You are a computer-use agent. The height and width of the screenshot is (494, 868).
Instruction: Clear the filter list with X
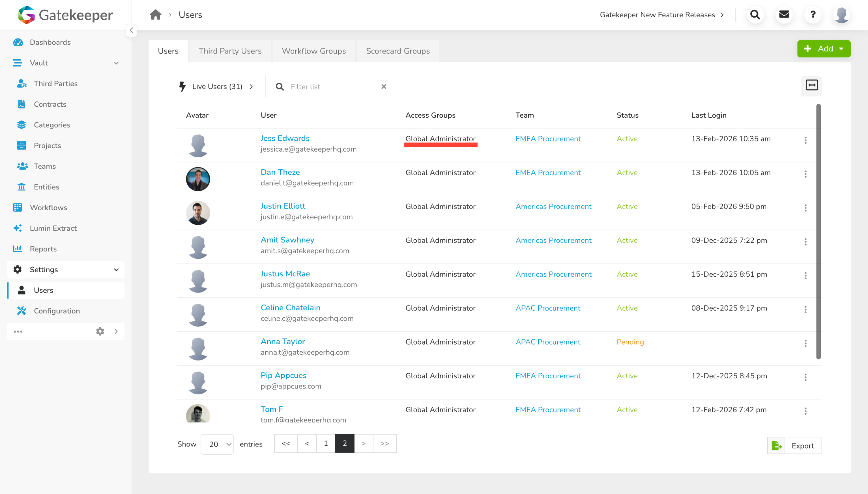pos(383,87)
